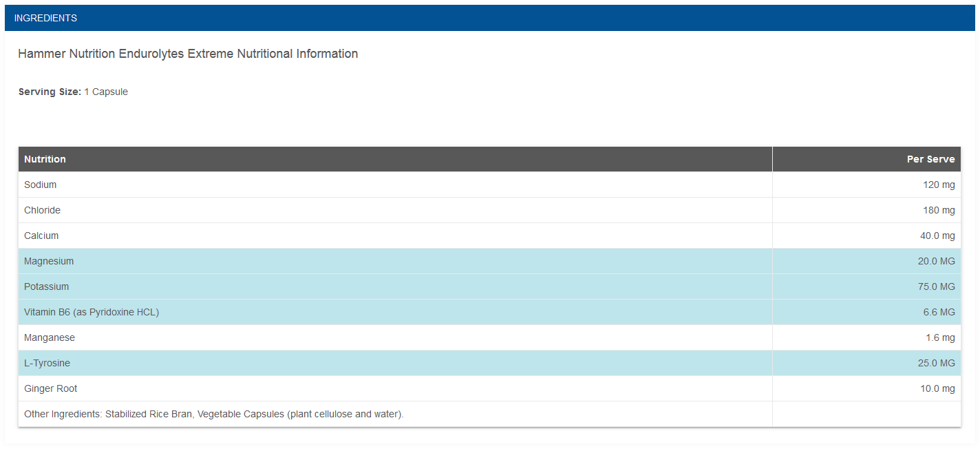980x449 pixels.
Task: Select the 'Calcium' row label
Action: click(x=41, y=236)
